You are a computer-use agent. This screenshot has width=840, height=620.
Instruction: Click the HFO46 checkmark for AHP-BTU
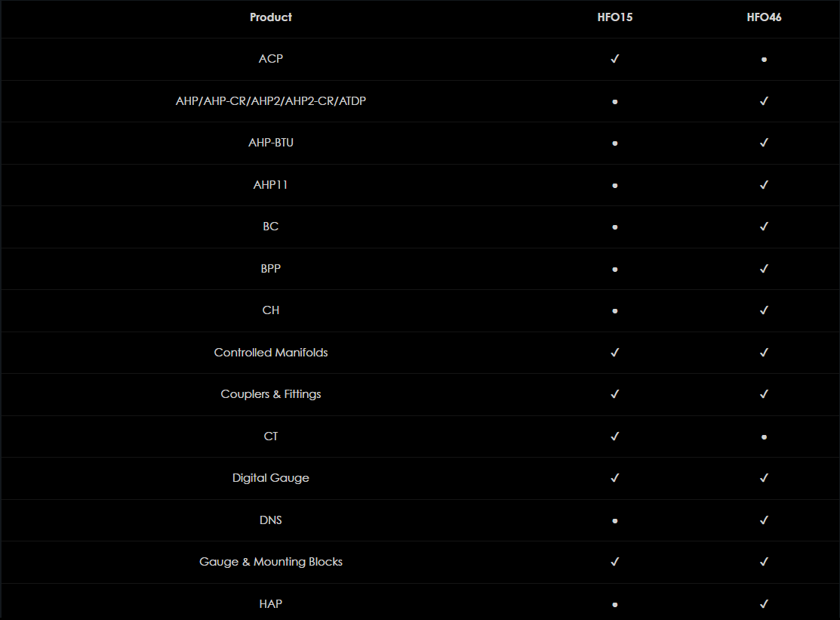tap(764, 143)
